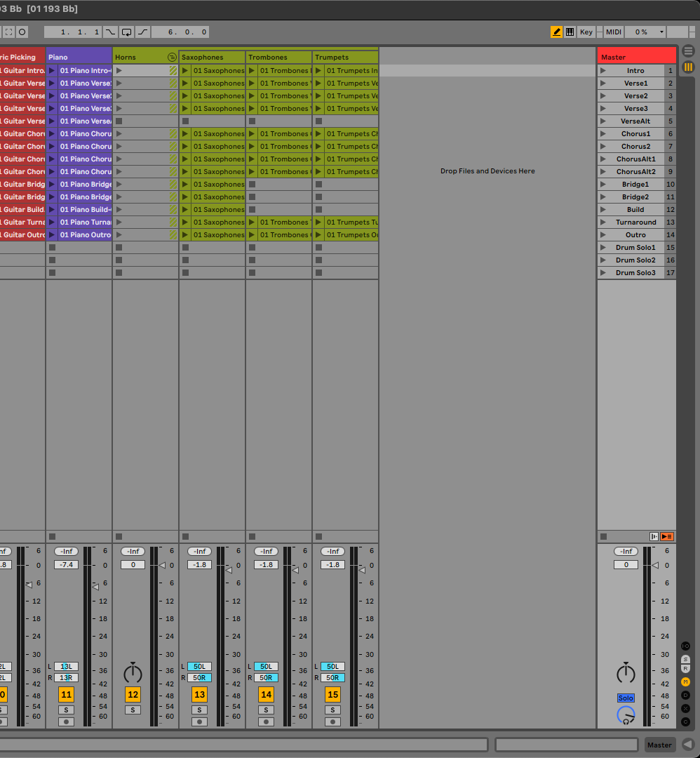Image resolution: width=700 pixels, height=758 pixels.
Task: Adjust the headphone cue volume knob
Action: click(x=626, y=715)
